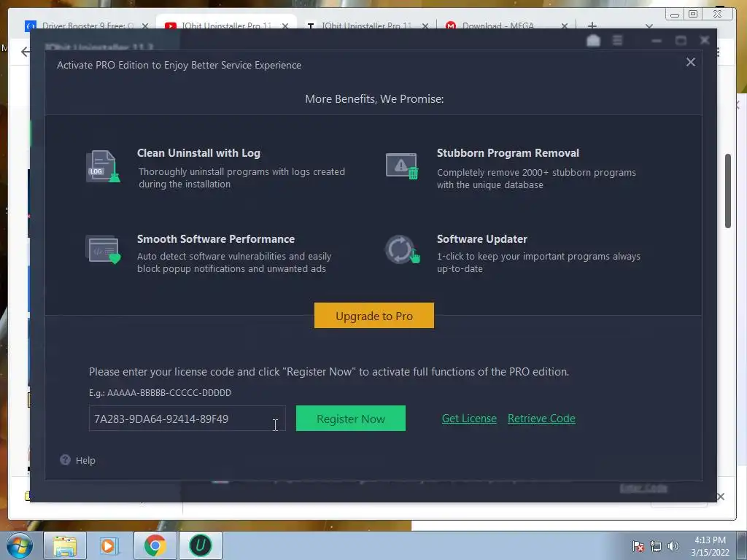Open the Retrieve Code link
The width and height of the screenshot is (747, 560).
[x=541, y=419]
